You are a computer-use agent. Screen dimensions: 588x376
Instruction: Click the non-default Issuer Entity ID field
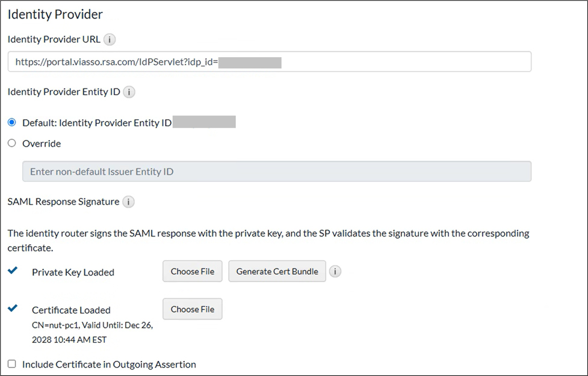coord(277,171)
